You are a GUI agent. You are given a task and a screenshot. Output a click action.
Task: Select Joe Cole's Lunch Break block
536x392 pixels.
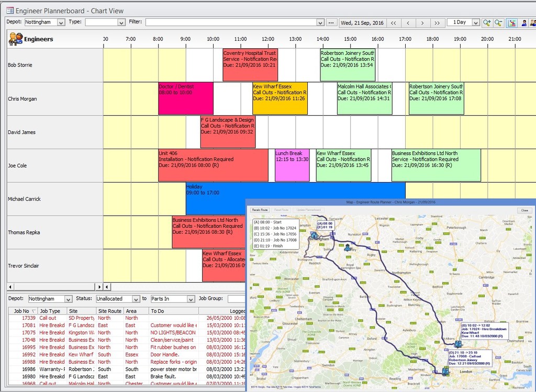(292, 165)
